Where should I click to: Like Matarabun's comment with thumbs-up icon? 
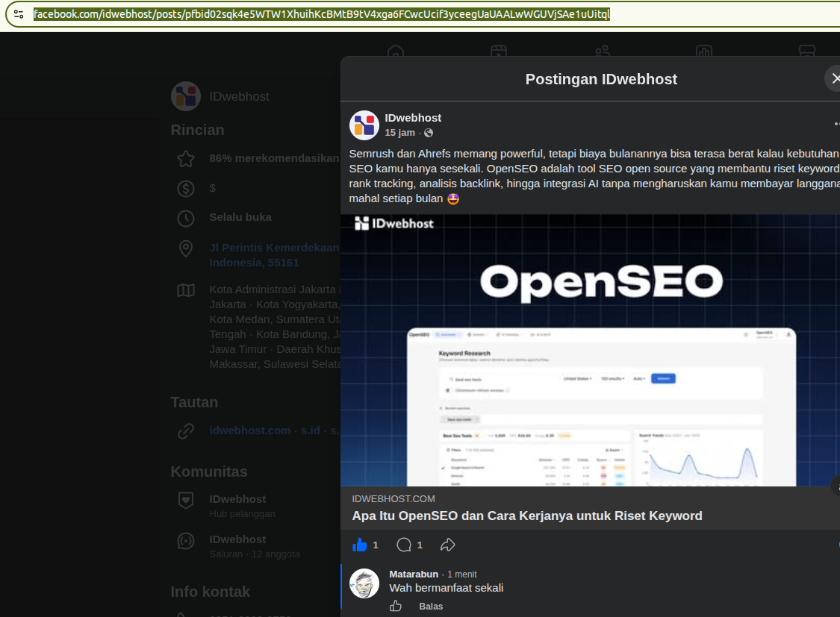(x=395, y=606)
